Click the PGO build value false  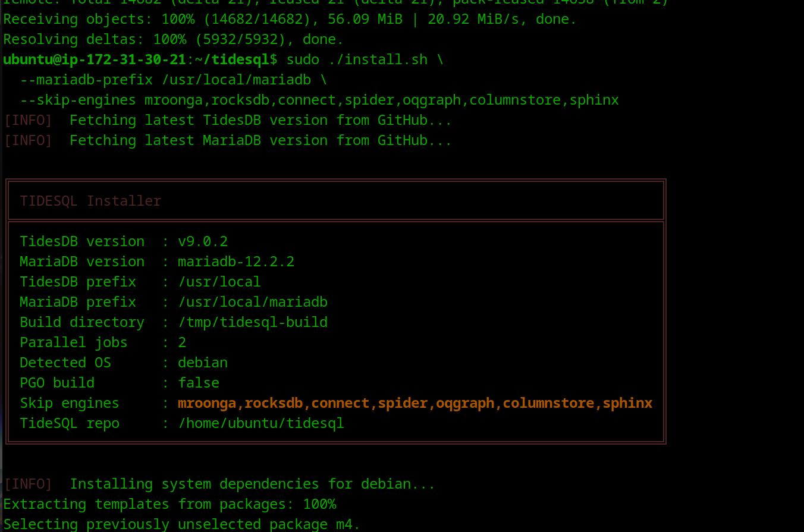click(199, 383)
